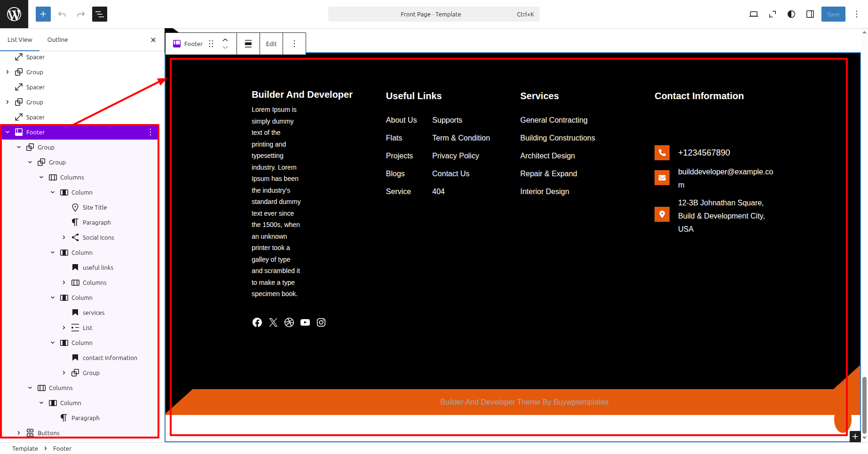Click the Facebook social icon in footer
Image resolution: width=868 pixels, height=454 pixels.
[x=257, y=322]
